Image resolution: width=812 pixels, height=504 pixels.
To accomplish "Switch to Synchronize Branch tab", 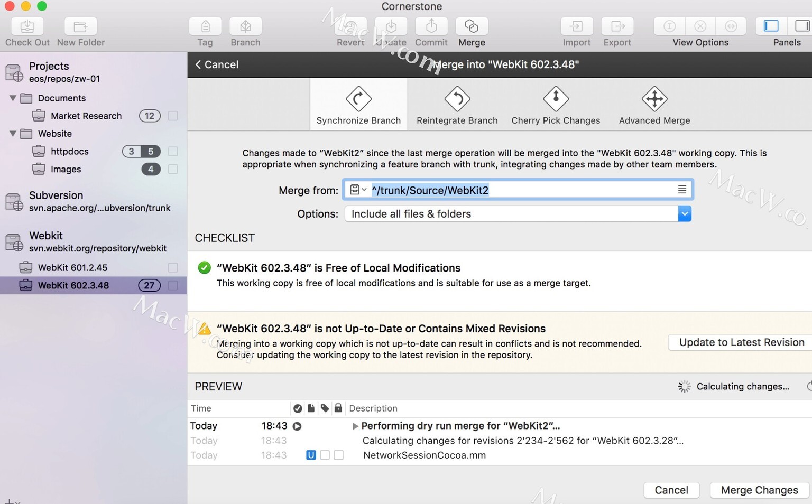I will click(x=358, y=105).
